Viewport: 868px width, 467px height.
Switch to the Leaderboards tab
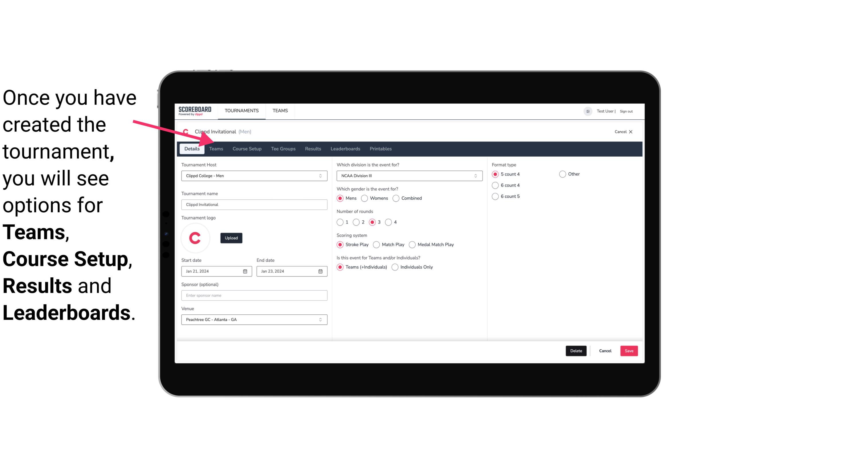click(345, 148)
